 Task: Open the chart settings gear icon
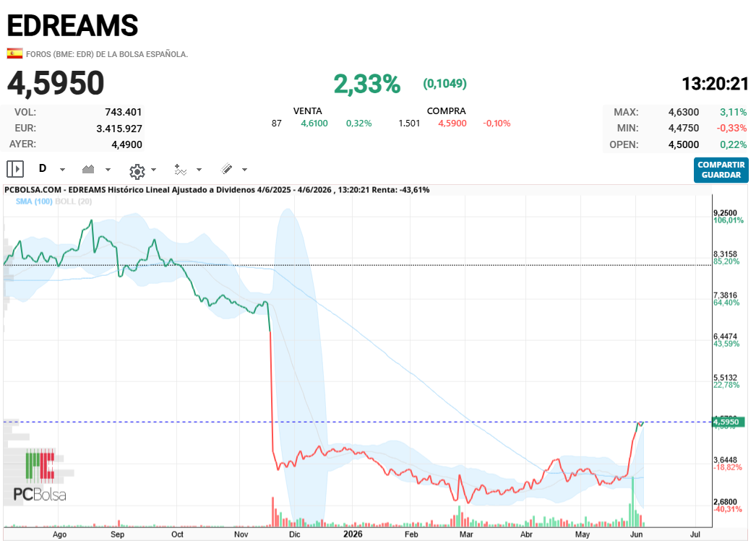[137, 171]
